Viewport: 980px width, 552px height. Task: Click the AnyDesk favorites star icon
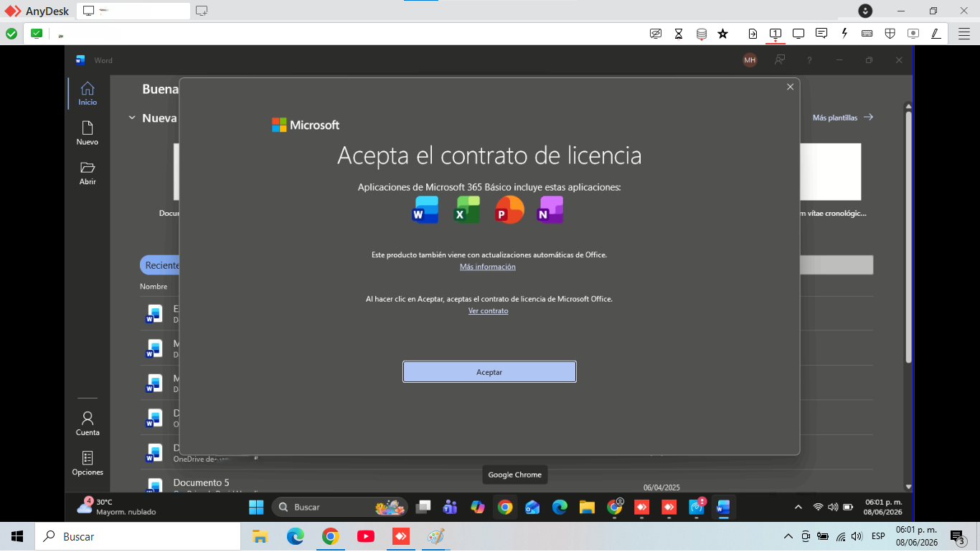723,34
